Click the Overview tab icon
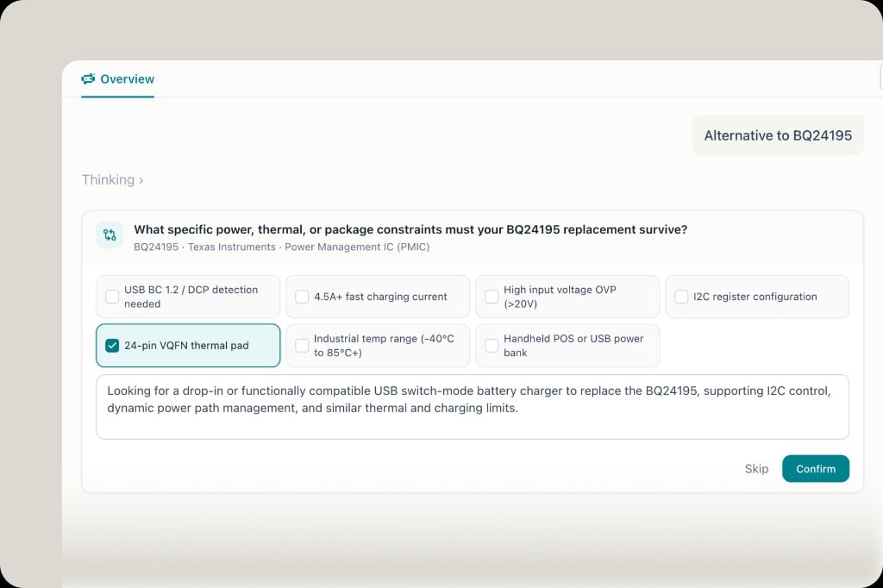Image resolution: width=883 pixels, height=588 pixels. pos(88,79)
